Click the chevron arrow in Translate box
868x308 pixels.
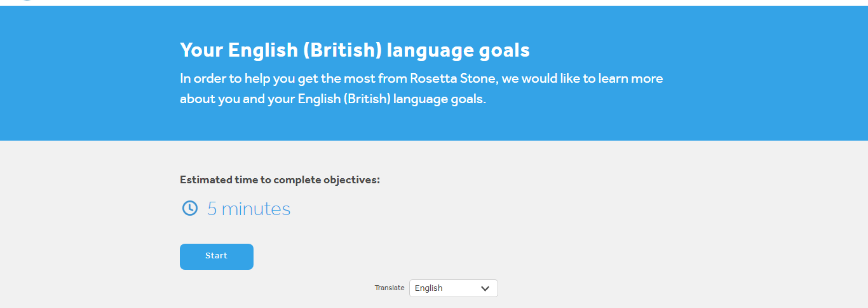pyautogui.click(x=485, y=288)
